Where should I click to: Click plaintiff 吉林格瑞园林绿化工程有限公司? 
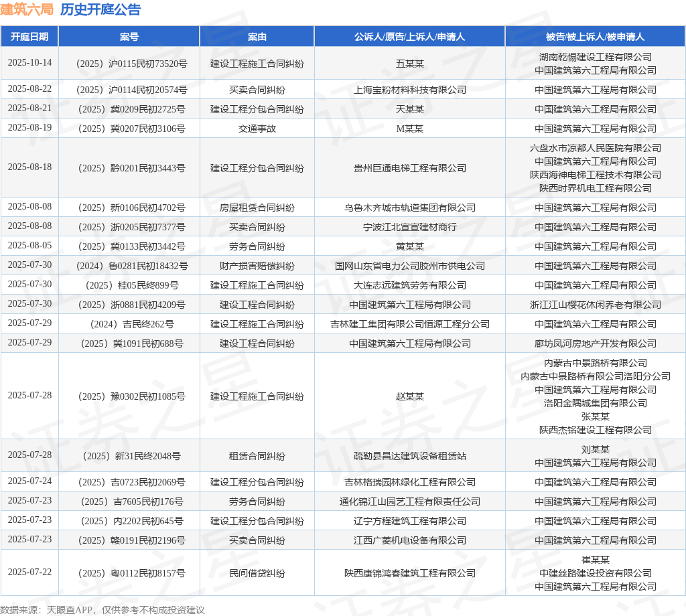pos(410,482)
